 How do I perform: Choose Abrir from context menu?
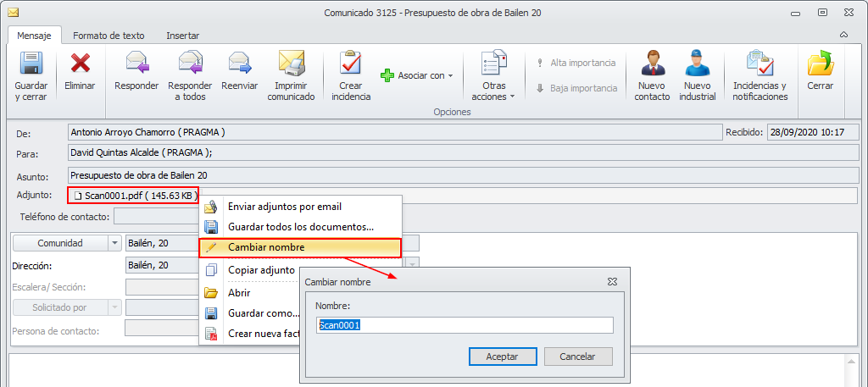249,293
